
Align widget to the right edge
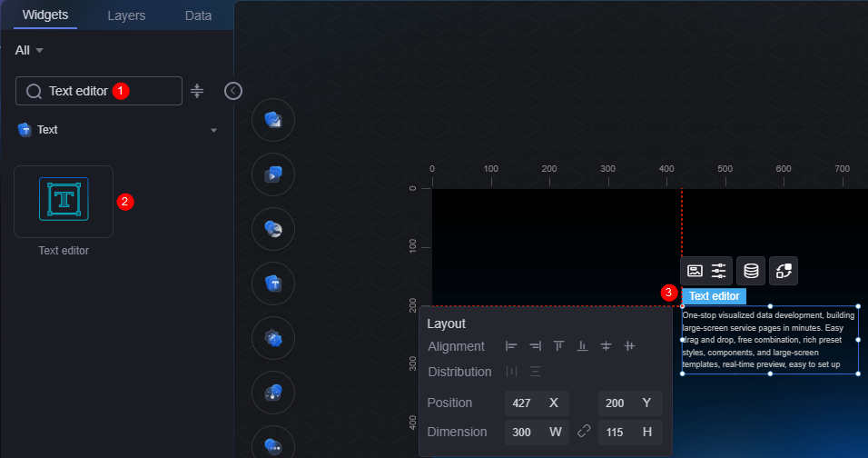pyautogui.click(x=535, y=346)
